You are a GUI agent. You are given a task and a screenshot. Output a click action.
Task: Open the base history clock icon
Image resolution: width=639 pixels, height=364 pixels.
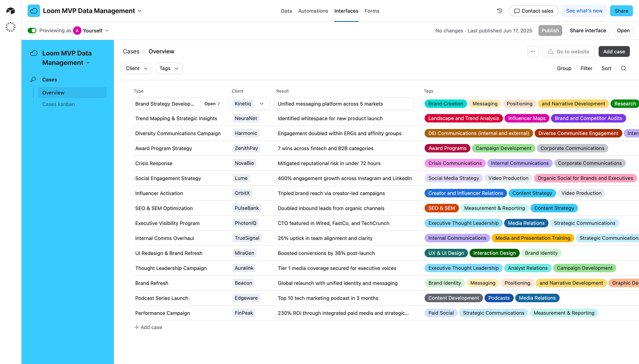click(x=500, y=11)
